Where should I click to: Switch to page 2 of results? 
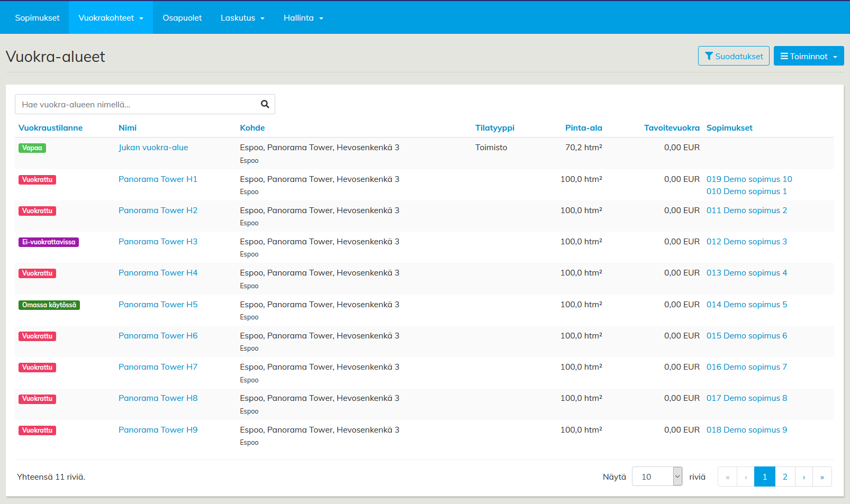point(785,476)
